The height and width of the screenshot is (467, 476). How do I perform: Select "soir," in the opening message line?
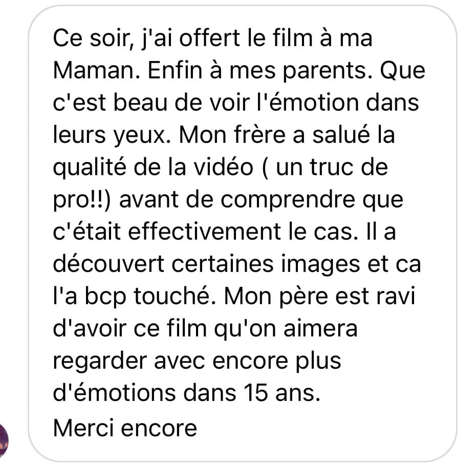(x=112, y=38)
